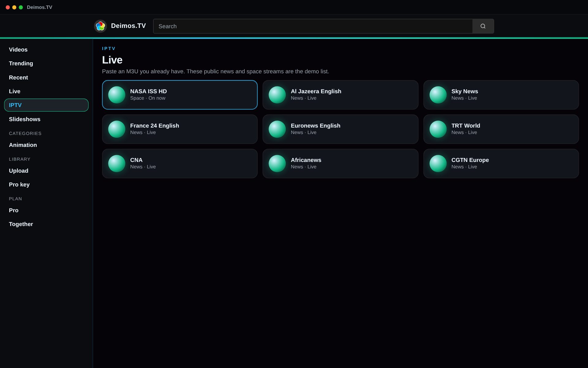Viewport: 588px width, 368px height.
Task: Select Live in the sidebar
Action: tap(46, 91)
